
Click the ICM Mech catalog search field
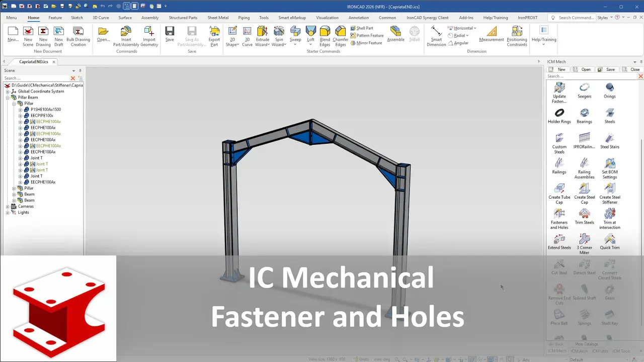pyautogui.click(x=592, y=76)
